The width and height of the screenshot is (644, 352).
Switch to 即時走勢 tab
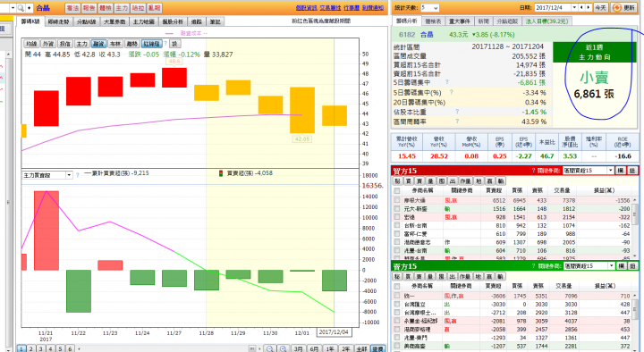point(58,21)
